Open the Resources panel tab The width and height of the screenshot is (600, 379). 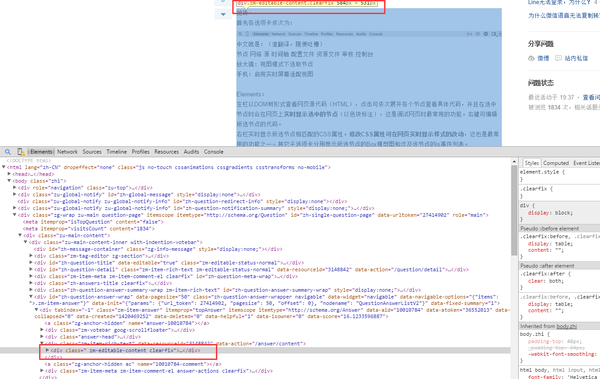166,152
